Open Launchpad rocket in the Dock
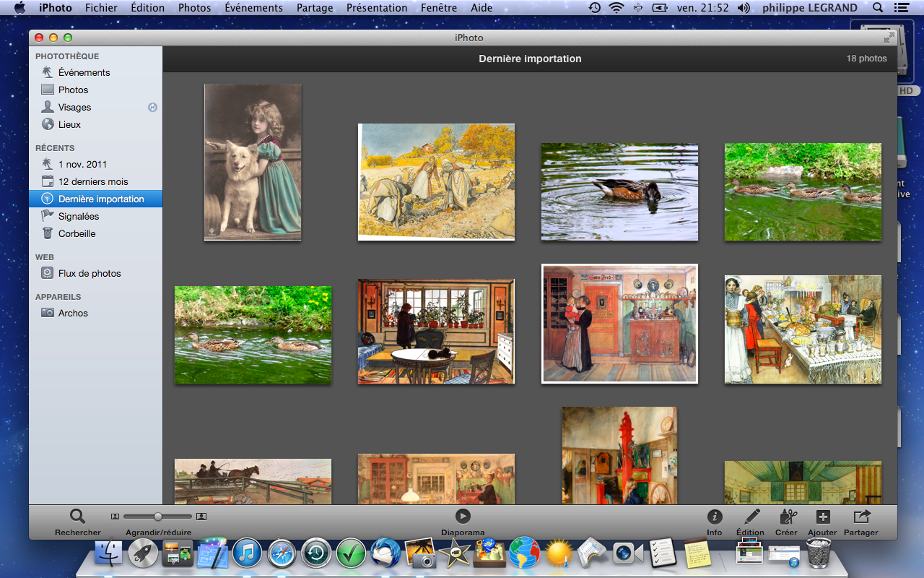 143,553
